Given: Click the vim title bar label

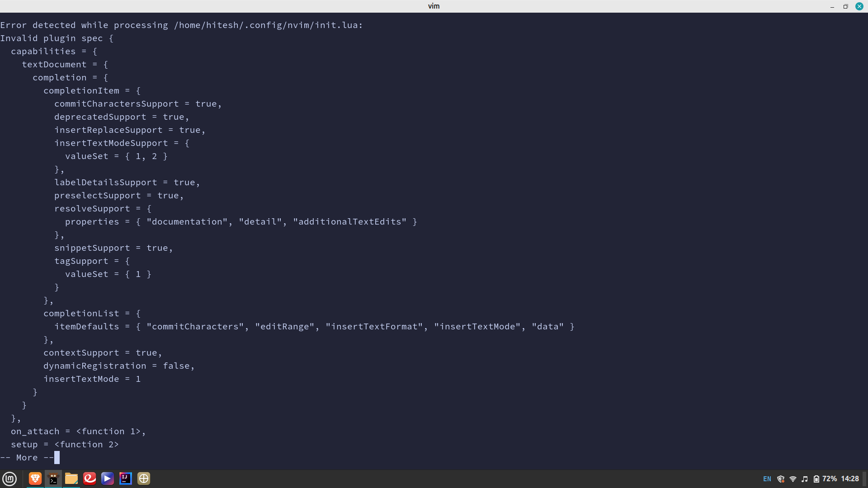Looking at the screenshot, I should [434, 6].
